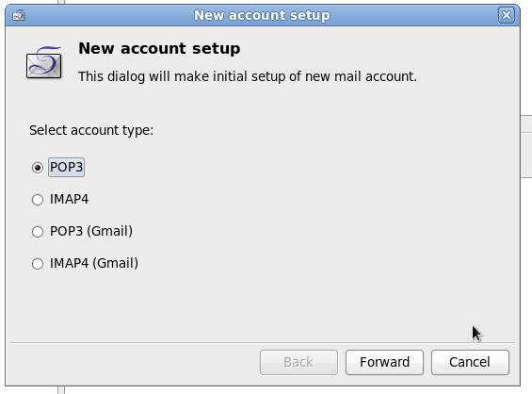
Task: Click the greyed-out Back button
Action: pos(298,362)
